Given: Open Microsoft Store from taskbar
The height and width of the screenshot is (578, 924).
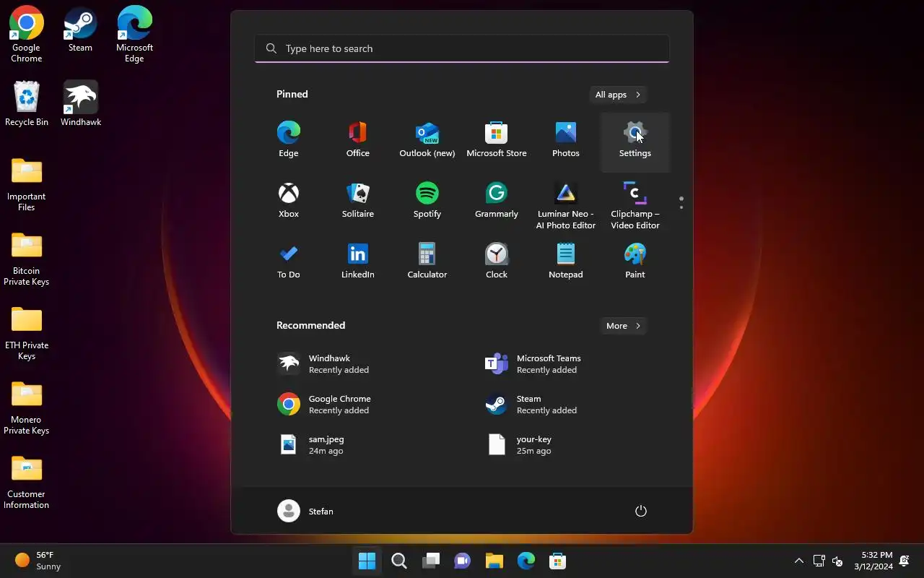Looking at the screenshot, I should [558, 561].
